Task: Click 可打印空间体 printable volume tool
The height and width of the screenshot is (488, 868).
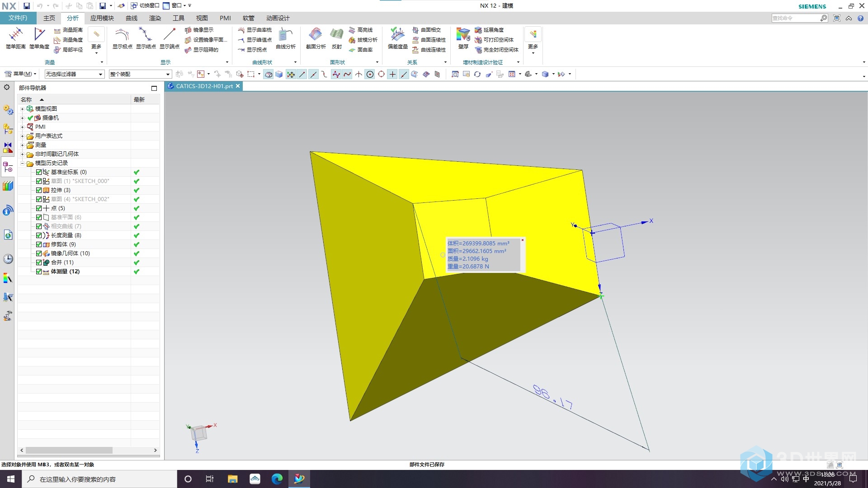Action: (x=494, y=40)
